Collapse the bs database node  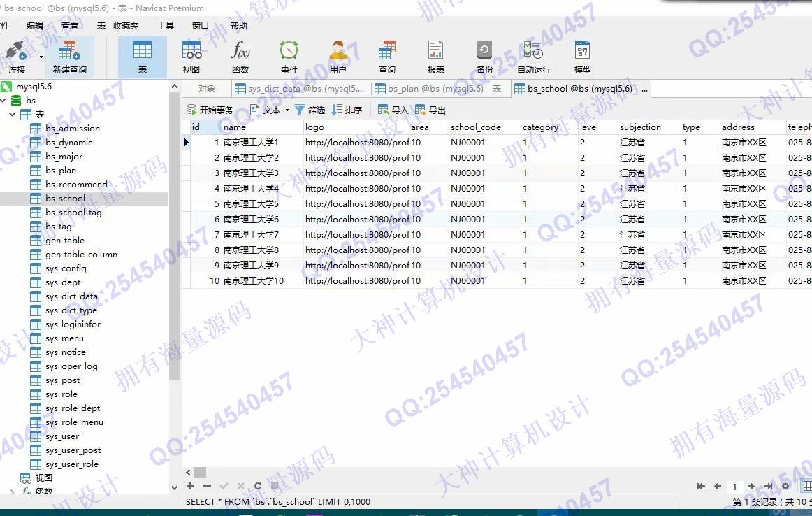3,101
